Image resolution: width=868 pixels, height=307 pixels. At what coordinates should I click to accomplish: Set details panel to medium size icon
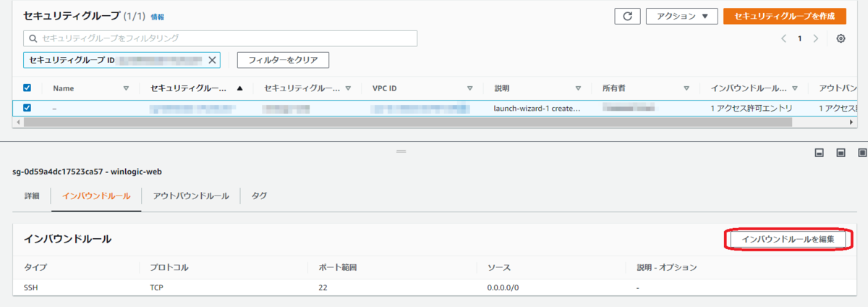coord(841,153)
